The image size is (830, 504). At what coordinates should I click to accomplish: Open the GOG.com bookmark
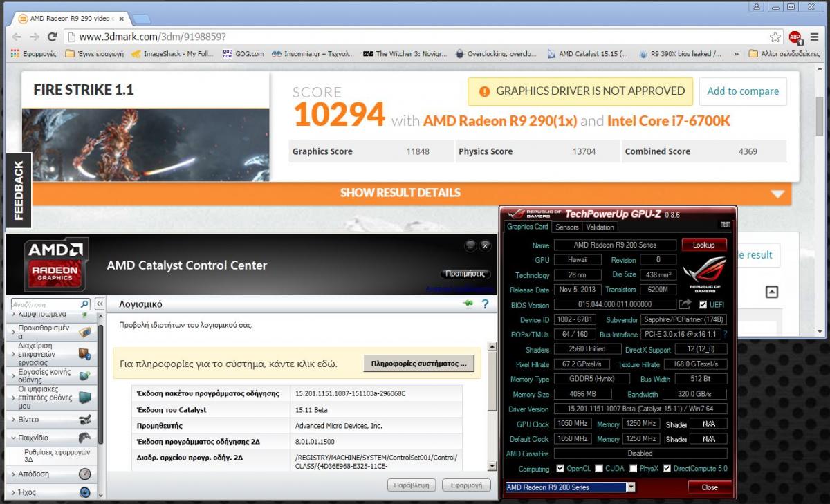(243, 53)
